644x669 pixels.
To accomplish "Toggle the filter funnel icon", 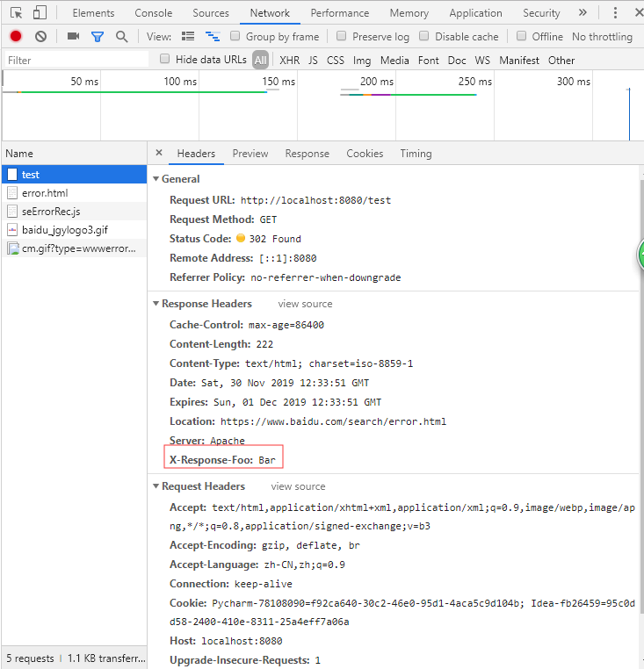I will pos(98,37).
